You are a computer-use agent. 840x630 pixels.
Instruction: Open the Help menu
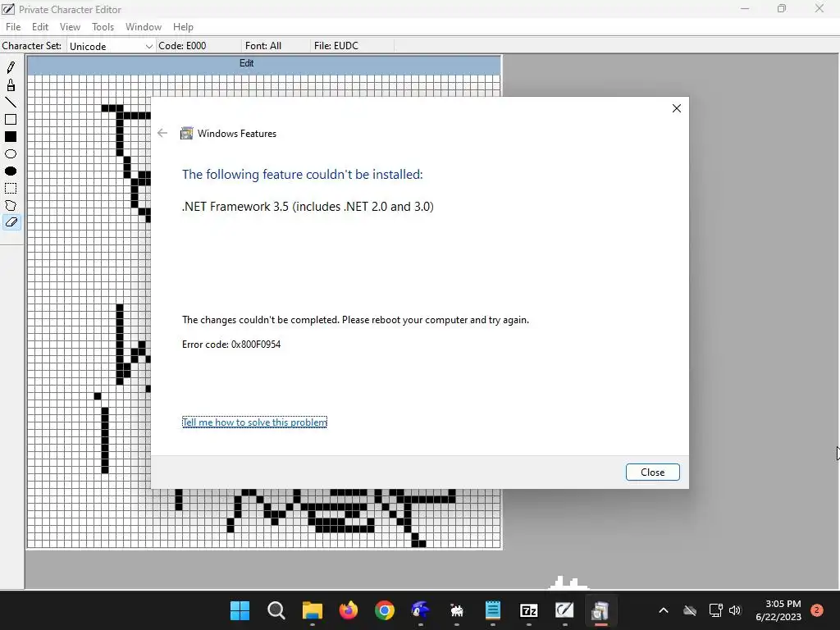point(183,27)
